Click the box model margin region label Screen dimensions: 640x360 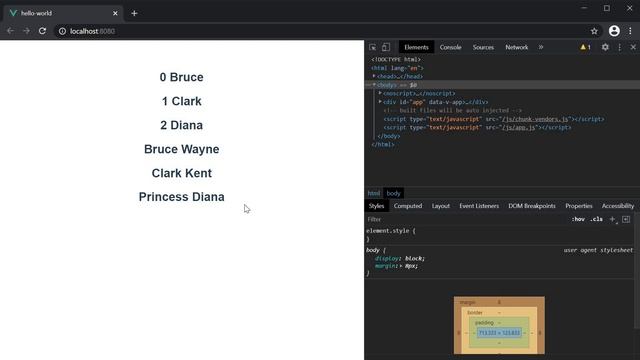[467, 302]
